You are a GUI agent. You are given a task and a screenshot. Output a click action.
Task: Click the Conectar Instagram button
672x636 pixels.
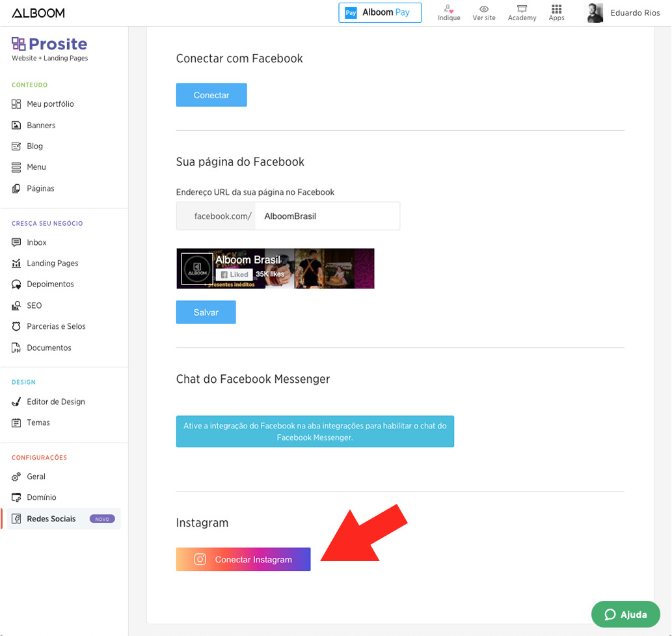point(243,559)
